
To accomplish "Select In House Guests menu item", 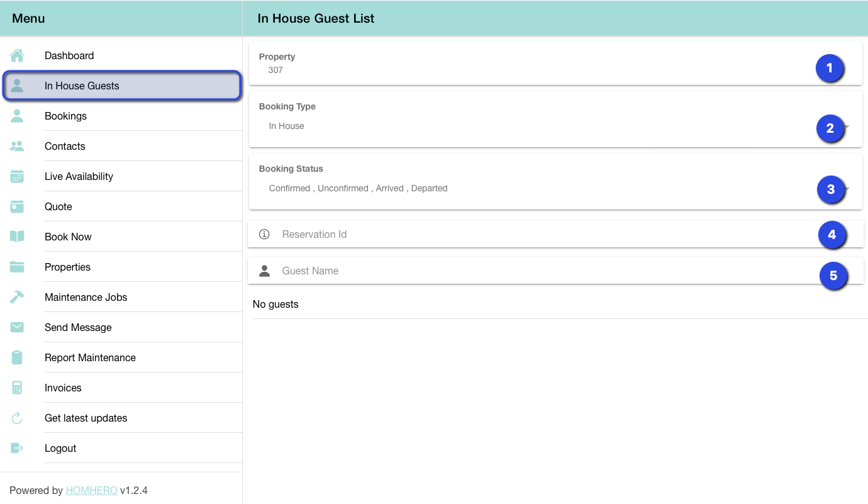I will pyautogui.click(x=82, y=86).
